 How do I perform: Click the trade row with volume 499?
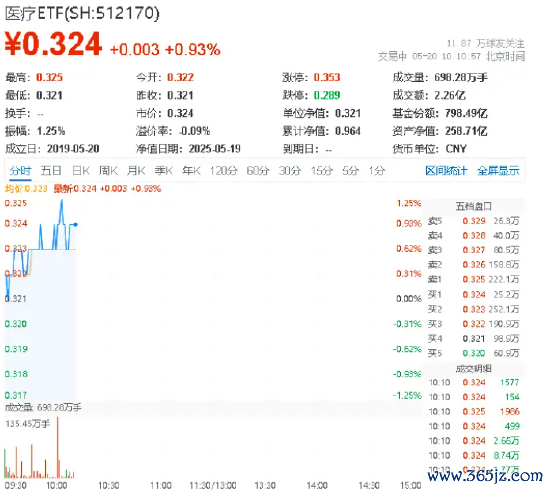[x=474, y=426]
